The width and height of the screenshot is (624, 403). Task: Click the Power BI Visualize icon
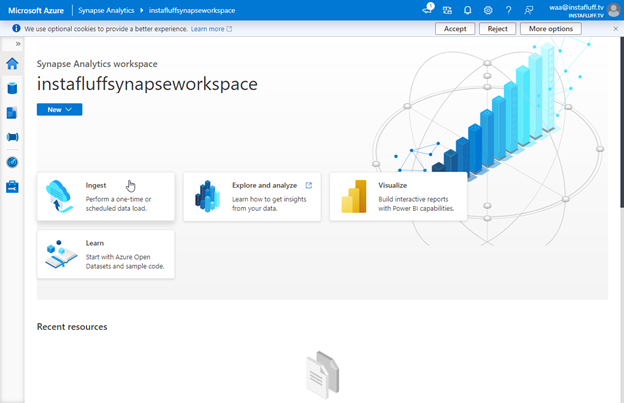354,196
